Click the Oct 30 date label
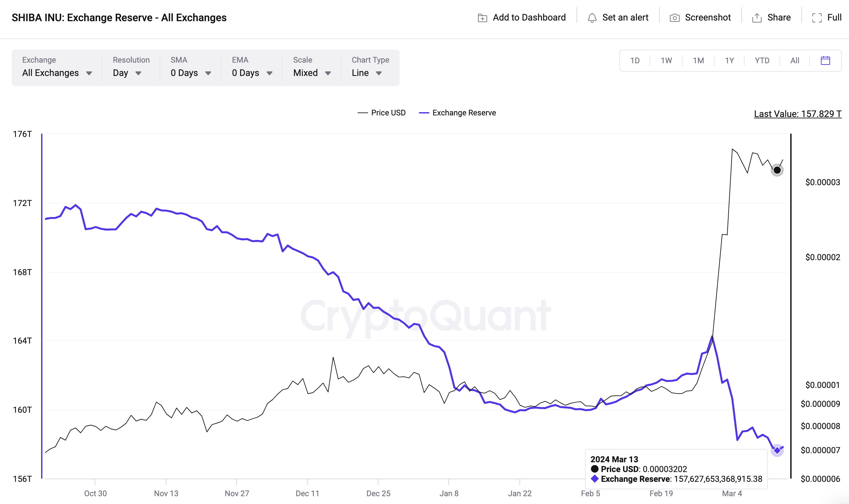Screen dimensions: 849x504 95,494
